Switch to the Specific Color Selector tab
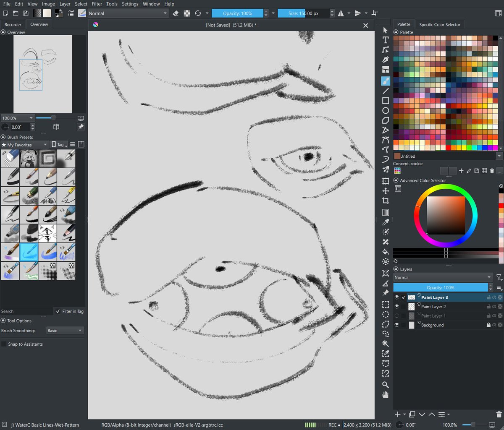Screen dimensions: 504x430 (440, 25)
